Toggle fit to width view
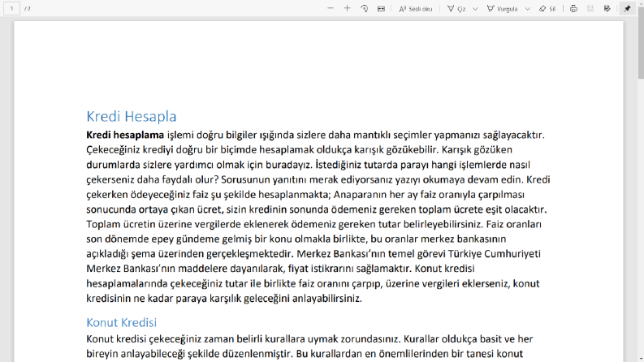Screen dimensions: 644x362 point(381,8)
